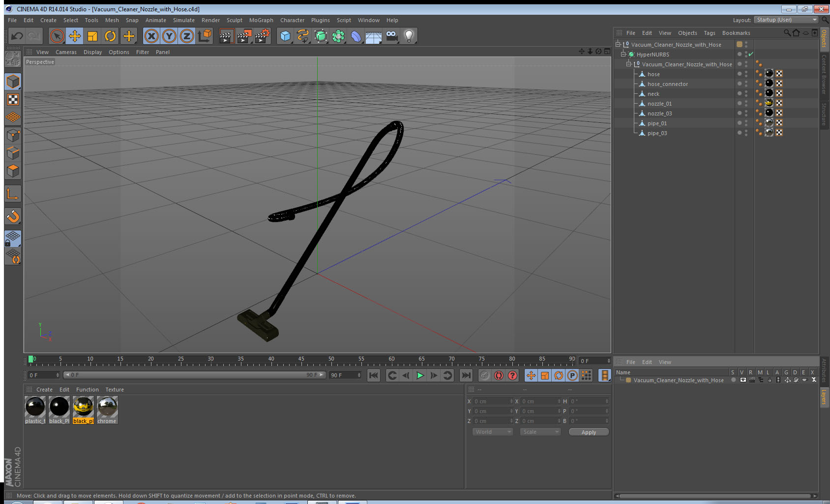
Task: Select the first black_Pl material swatch
Action: [59, 410]
